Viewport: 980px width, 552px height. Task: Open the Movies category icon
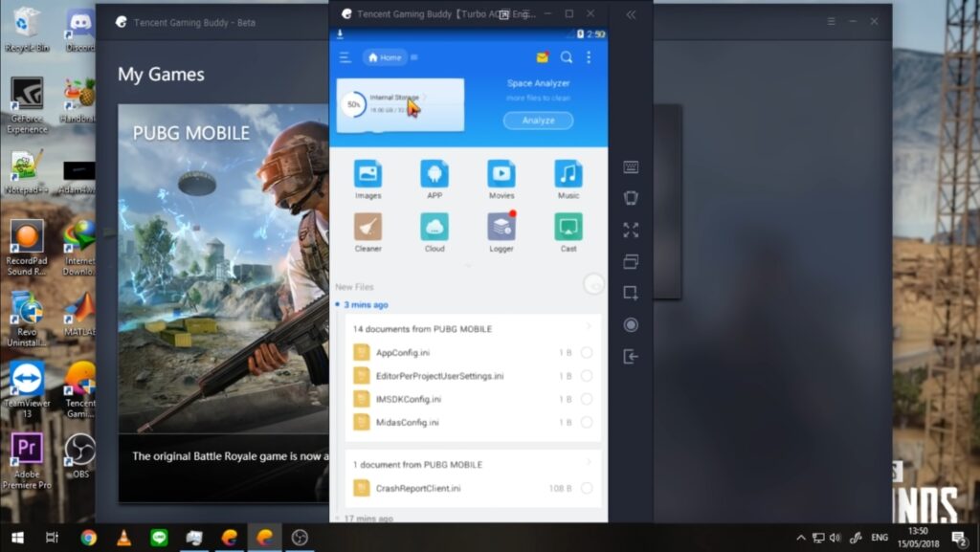pyautogui.click(x=501, y=174)
